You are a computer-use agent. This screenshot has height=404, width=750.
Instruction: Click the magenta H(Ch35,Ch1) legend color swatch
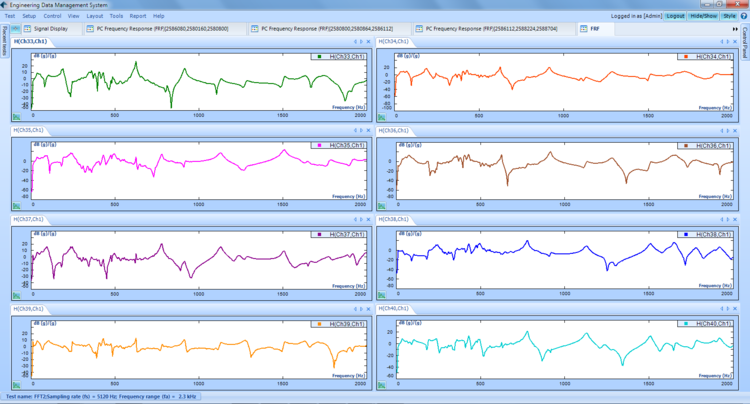319,146
